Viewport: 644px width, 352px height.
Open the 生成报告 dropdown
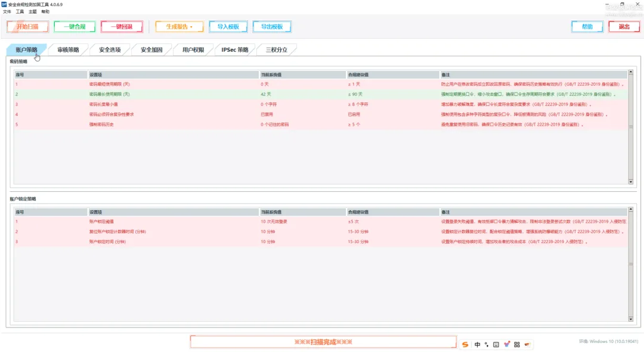point(179,27)
